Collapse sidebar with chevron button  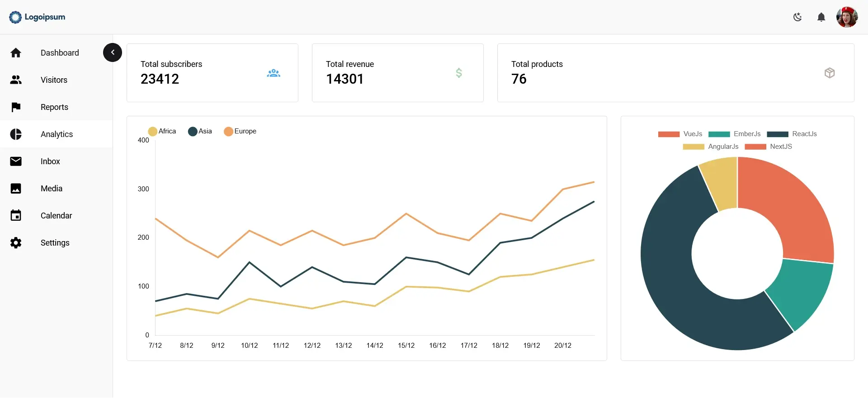[x=113, y=52]
